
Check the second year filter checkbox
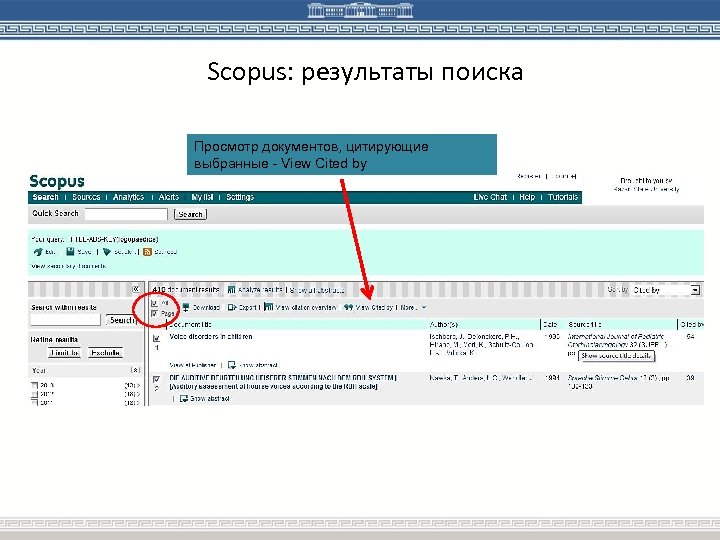click(34, 394)
